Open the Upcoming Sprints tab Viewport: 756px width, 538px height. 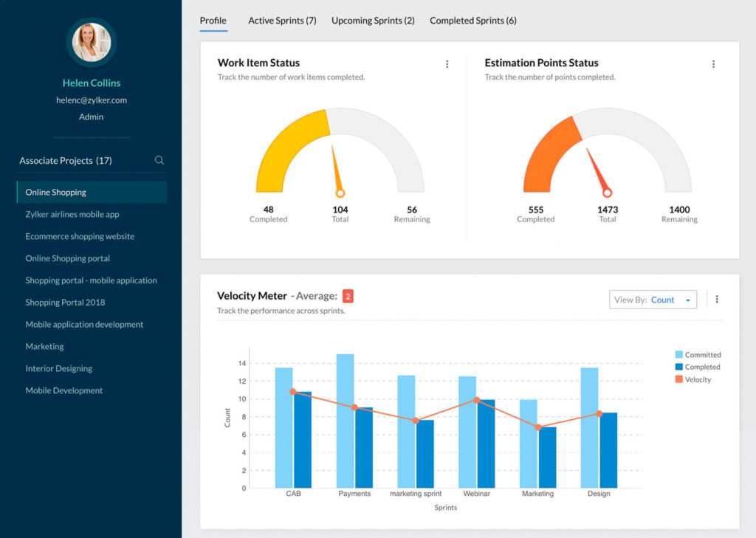pos(373,21)
